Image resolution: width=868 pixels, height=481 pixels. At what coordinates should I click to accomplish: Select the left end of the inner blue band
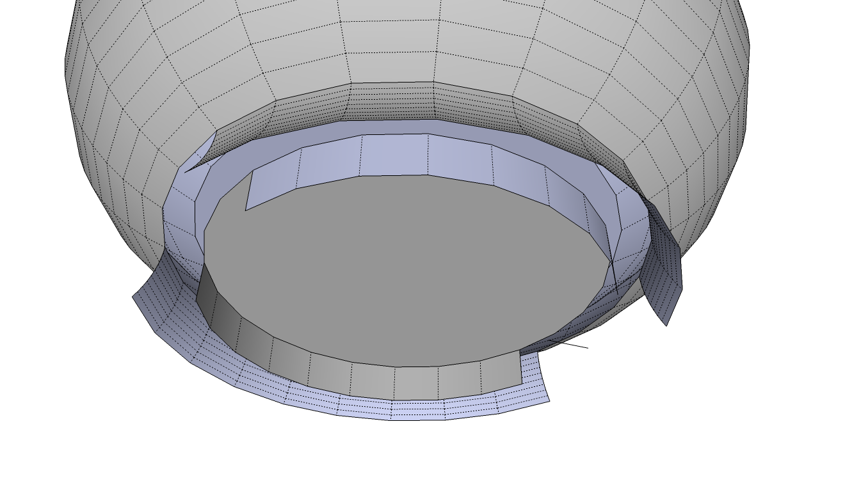pyautogui.click(x=253, y=192)
